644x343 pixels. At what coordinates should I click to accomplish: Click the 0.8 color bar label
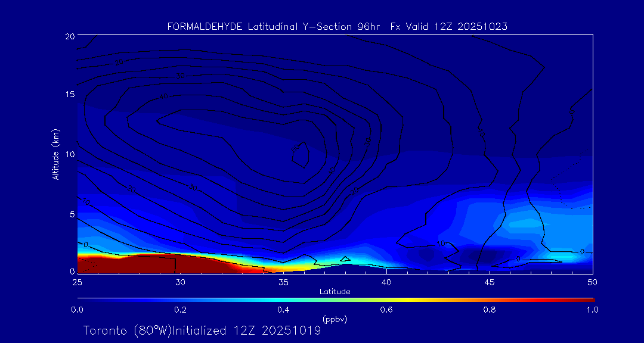(490, 310)
